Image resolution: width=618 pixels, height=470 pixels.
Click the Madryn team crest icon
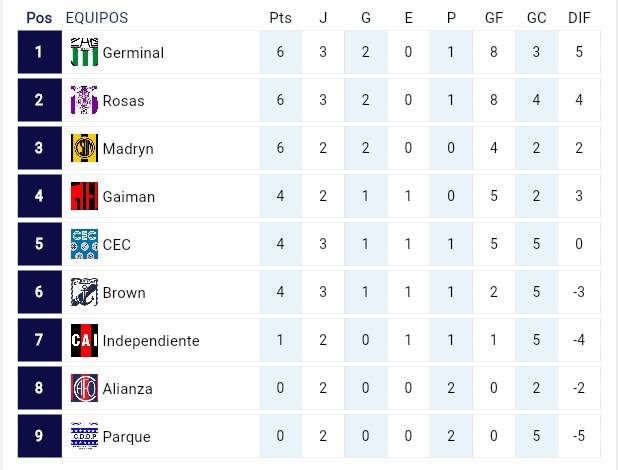tap(84, 148)
